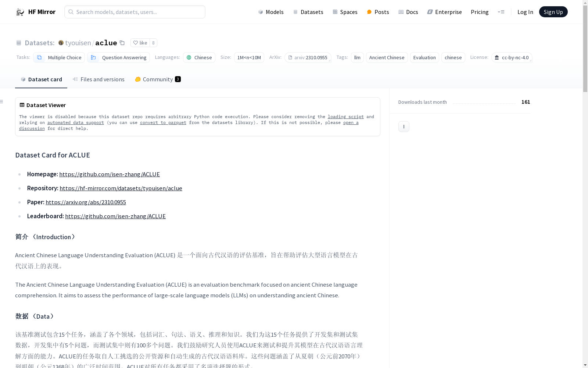Viewport: 588px width, 368px height.
Task: Follow the loading script link
Action: click(346, 117)
